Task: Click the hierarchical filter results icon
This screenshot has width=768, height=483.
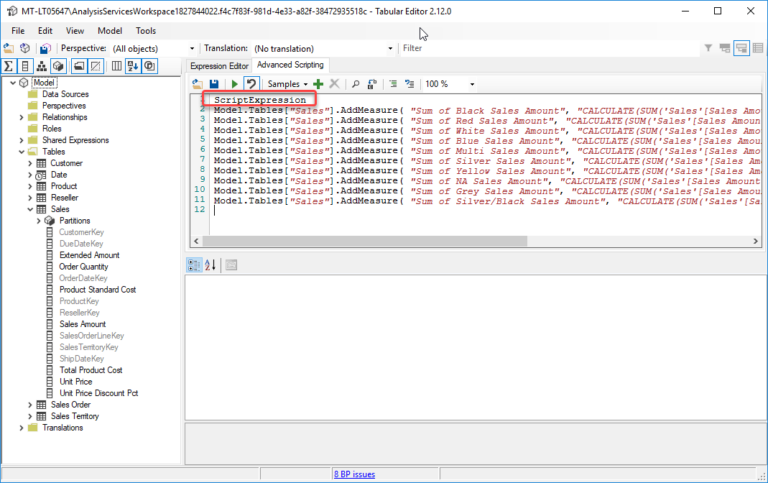Action: click(725, 48)
